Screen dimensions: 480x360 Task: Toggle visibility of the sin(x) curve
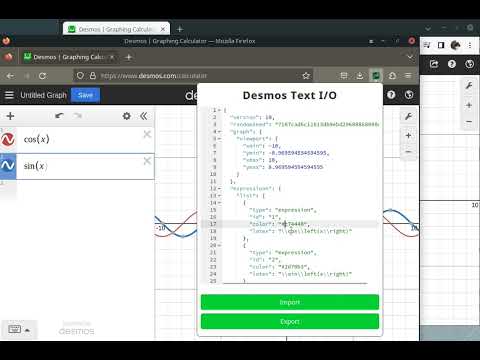[x=8, y=166]
